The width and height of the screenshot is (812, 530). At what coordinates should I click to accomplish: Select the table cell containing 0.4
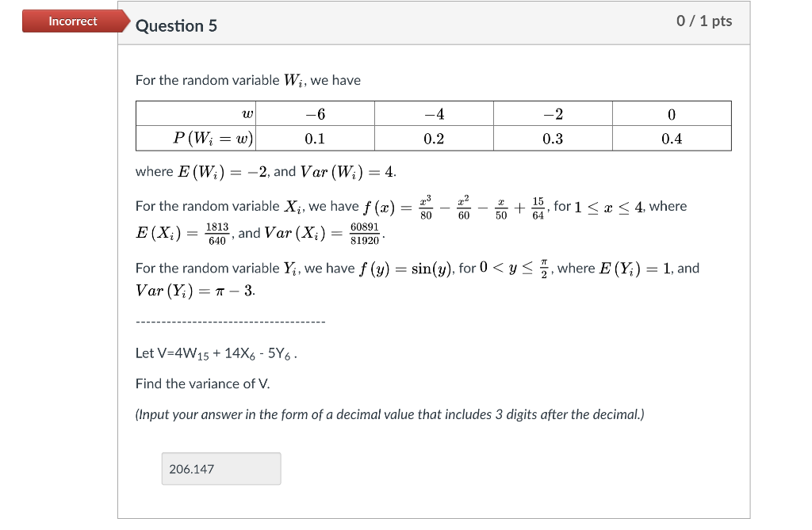tap(671, 138)
